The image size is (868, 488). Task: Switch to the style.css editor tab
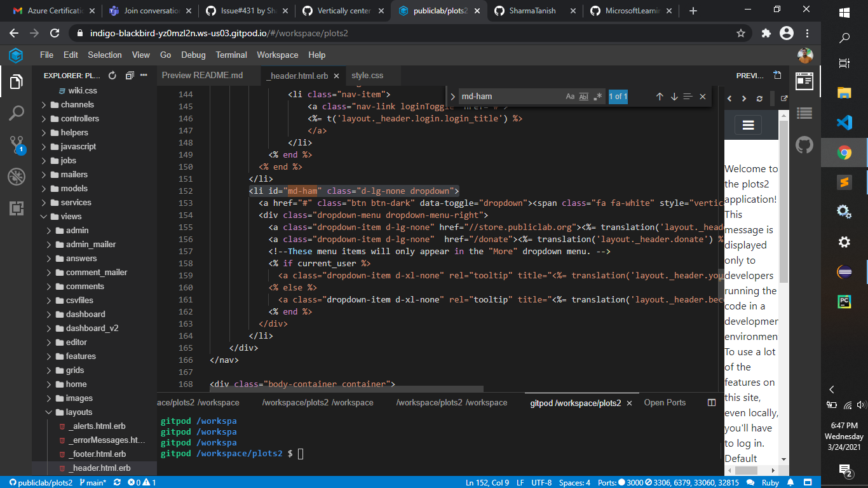(367, 75)
